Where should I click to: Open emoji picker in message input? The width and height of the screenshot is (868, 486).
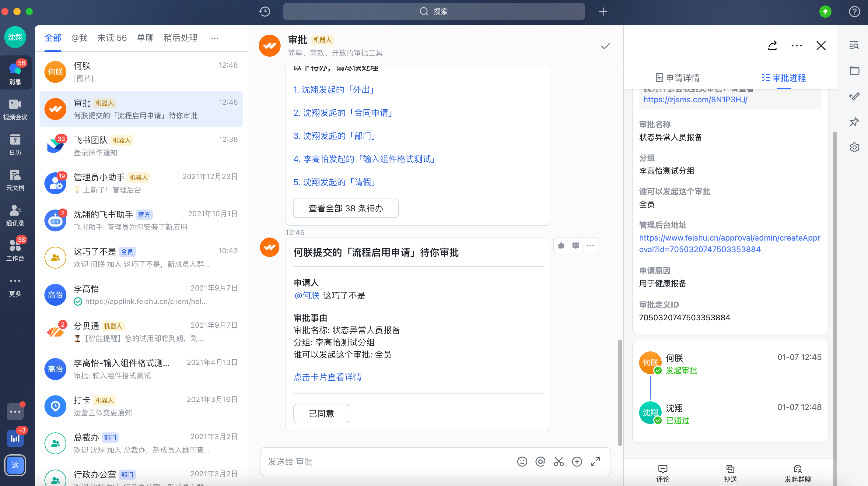(522, 461)
